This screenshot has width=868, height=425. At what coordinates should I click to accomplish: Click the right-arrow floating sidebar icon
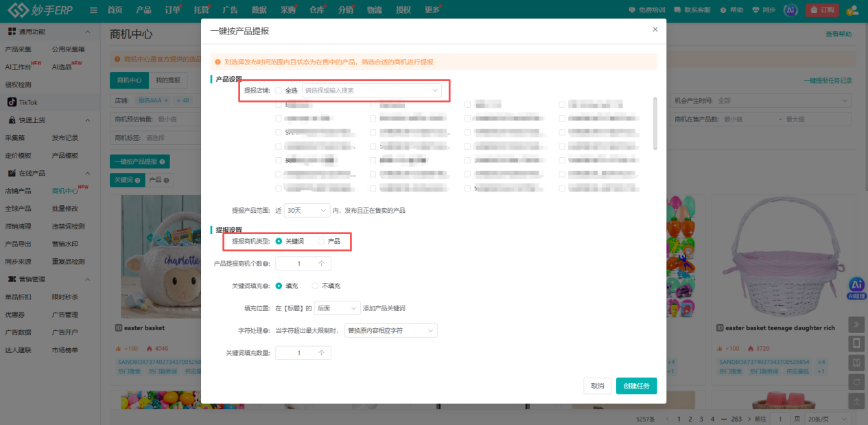pos(856,325)
